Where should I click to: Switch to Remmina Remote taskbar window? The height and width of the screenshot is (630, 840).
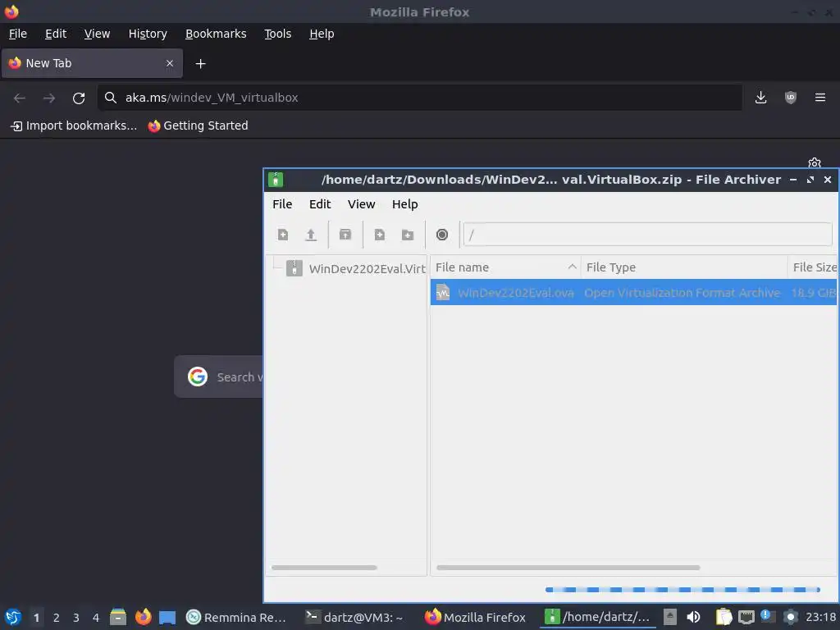(x=235, y=617)
